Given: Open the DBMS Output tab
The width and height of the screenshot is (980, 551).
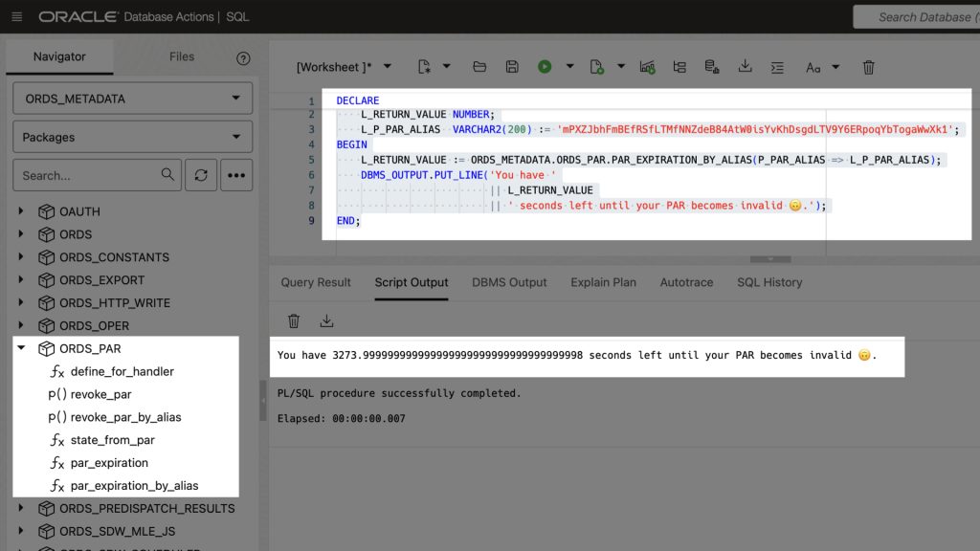Looking at the screenshot, I should pyautogui.click(x=509, y=282).
